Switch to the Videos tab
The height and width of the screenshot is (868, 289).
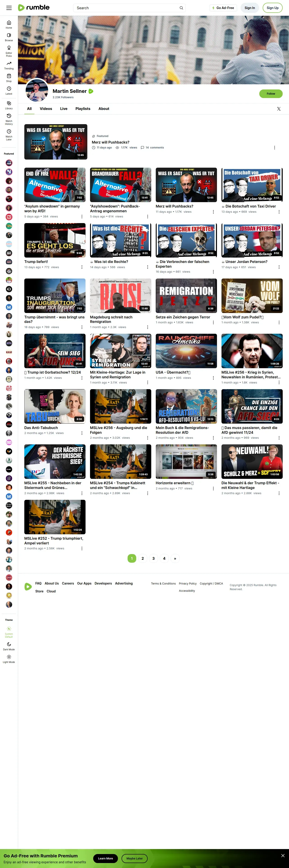pos(46,109)
